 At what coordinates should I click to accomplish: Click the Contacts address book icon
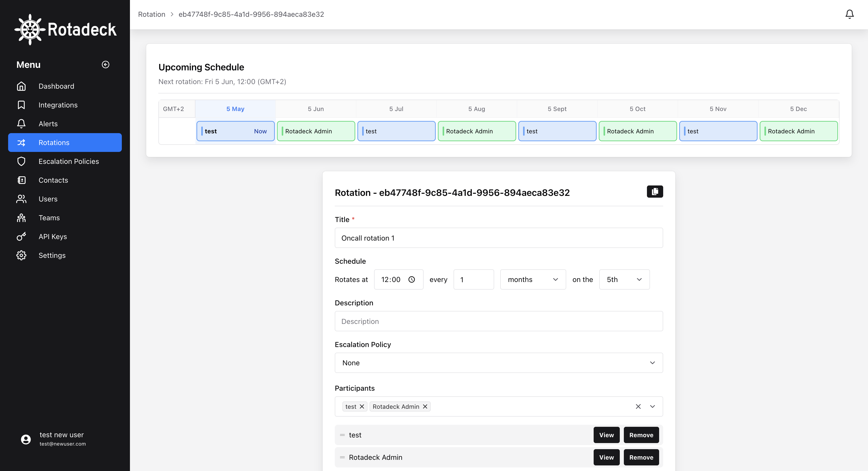click(21, 180)
